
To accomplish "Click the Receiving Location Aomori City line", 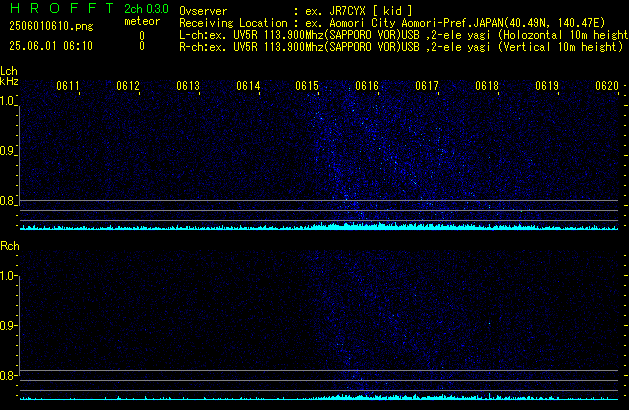I will [x=392, y=23].
